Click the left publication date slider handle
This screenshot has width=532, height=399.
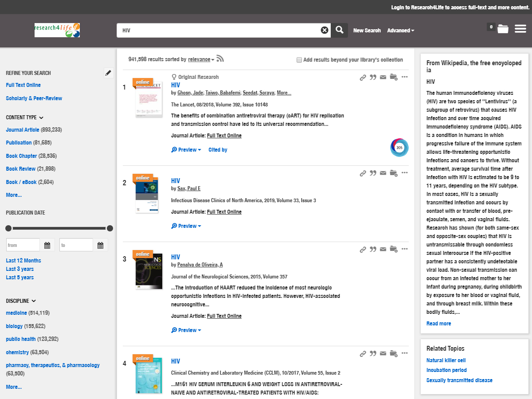pyautogui.click(x=8, y=228)
